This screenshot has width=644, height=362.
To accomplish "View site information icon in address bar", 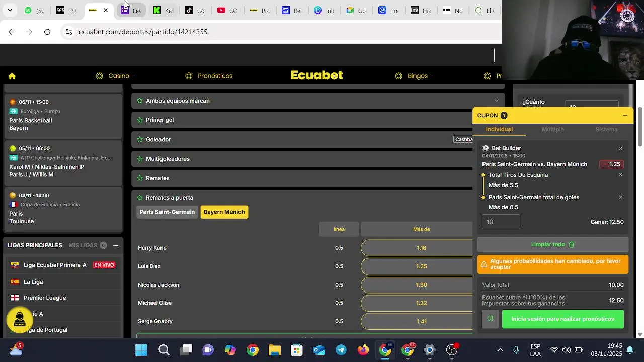I will coord(69,32).
